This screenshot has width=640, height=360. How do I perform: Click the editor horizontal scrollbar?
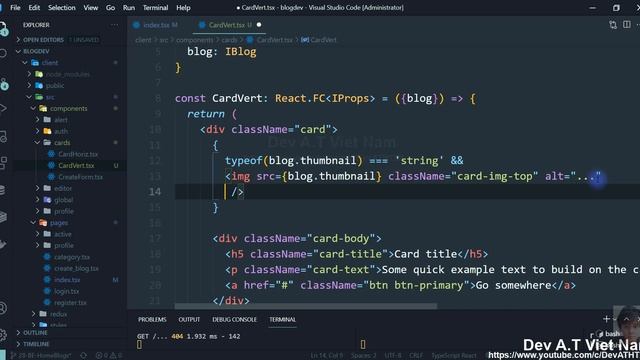(306, 306)
